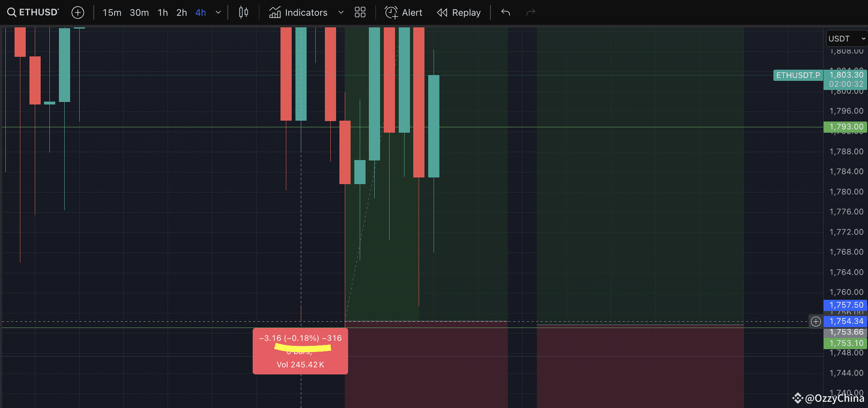
Task: Expand the timeframe dropdown chevron
Action: coord(218,12)
